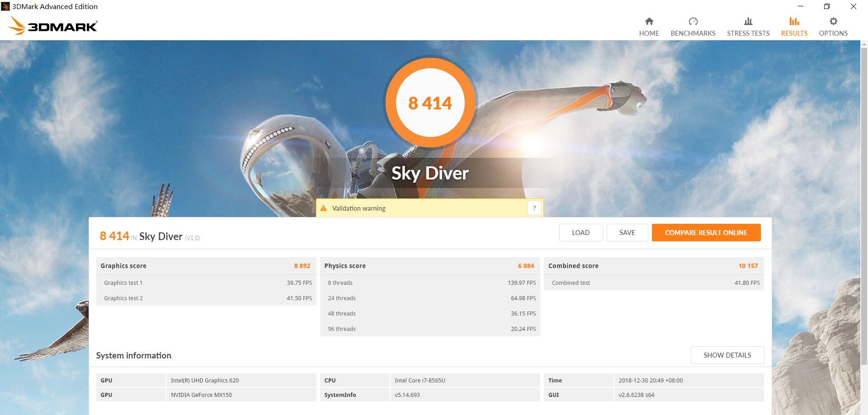Screen dimensions: 868x415
Task: Click the Results orange chart icon
Action: (x=794, y=21)
